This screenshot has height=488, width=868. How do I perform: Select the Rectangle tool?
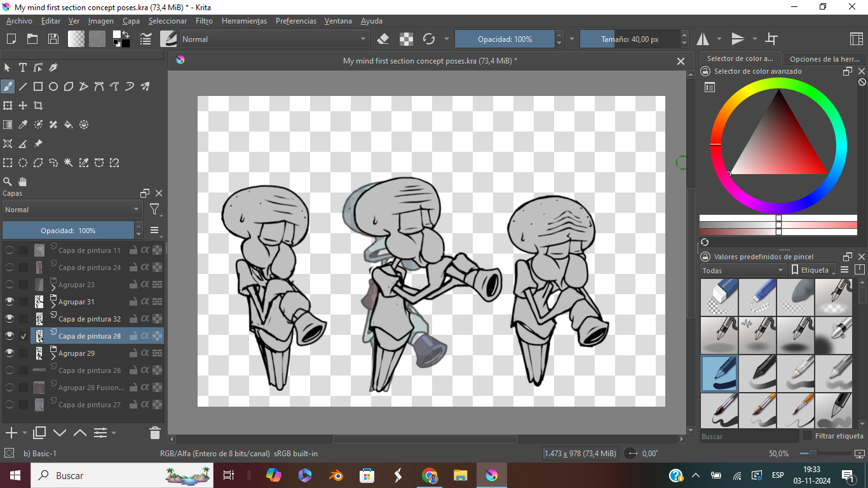[38, 86]
